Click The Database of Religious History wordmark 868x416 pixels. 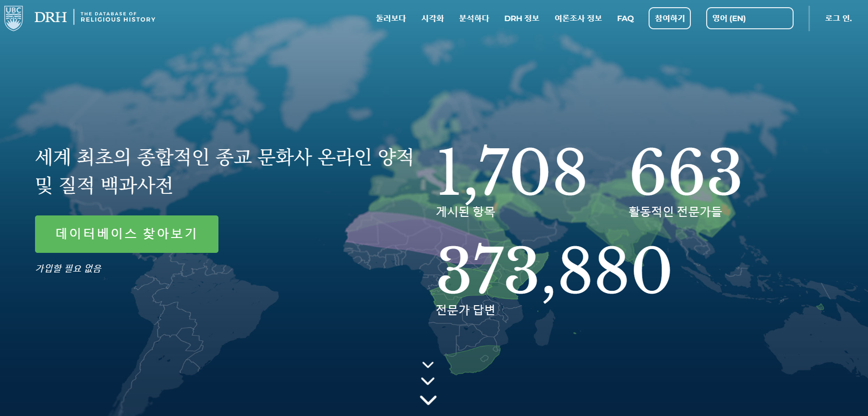click(x=118, y=17)
